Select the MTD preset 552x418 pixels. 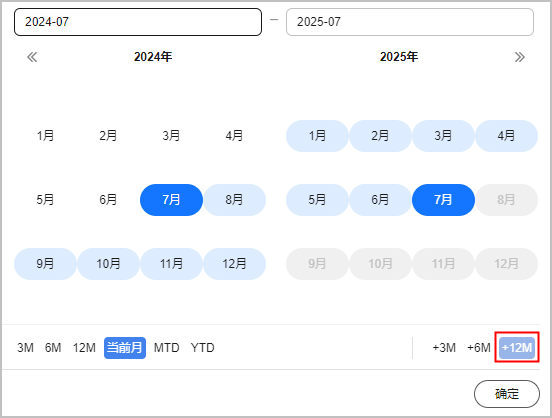coord(167,348)
